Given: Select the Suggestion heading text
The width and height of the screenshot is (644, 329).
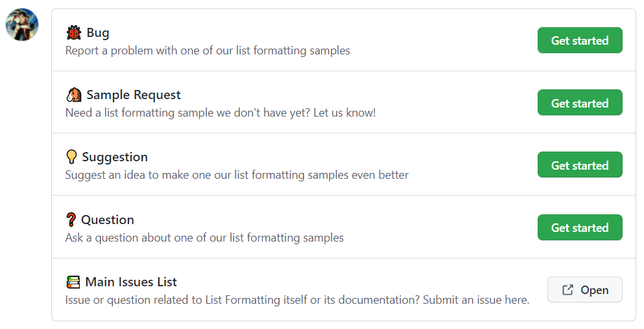Looking at the screenshot, I should [x=115, y=157].
